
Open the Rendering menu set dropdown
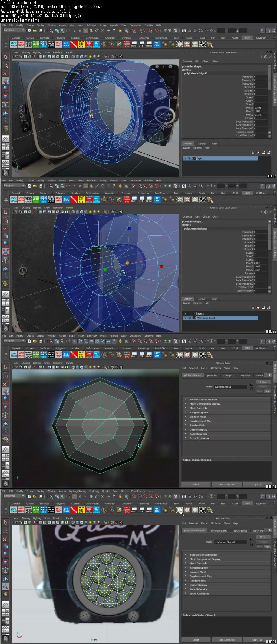[x=14, y=496]
